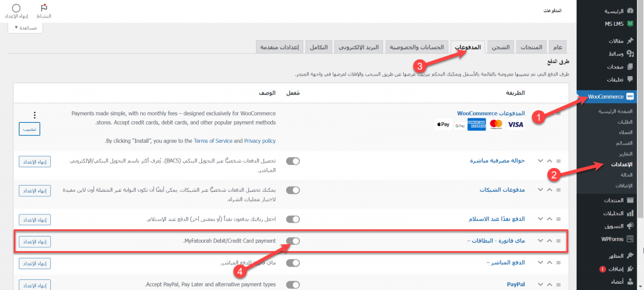Open القسائم coupons in WooCommerce submenu

pos(625,143)
